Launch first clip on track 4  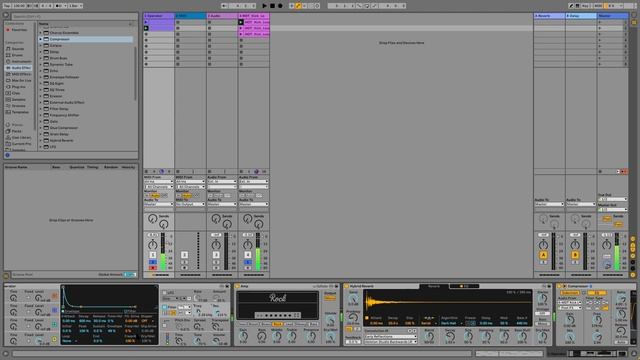[241, 22]
